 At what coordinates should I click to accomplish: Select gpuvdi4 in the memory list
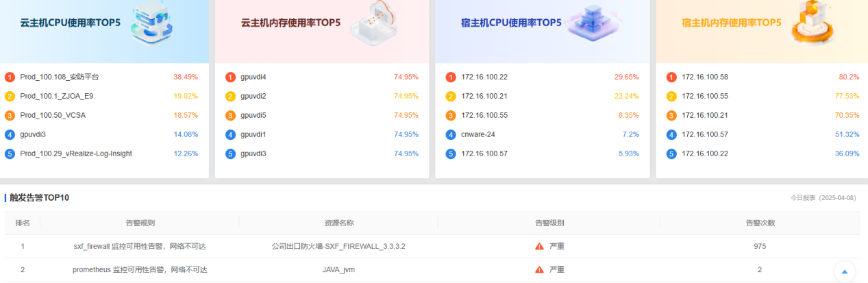point(253,77)
